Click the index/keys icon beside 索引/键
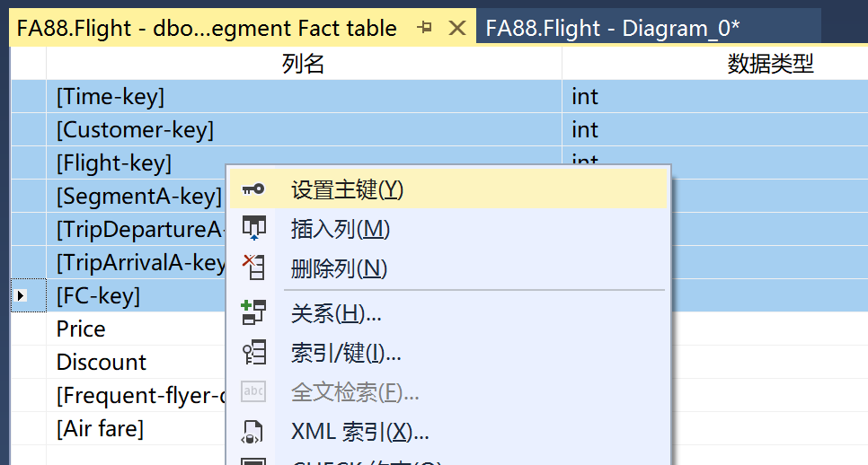 pos(254,352)
